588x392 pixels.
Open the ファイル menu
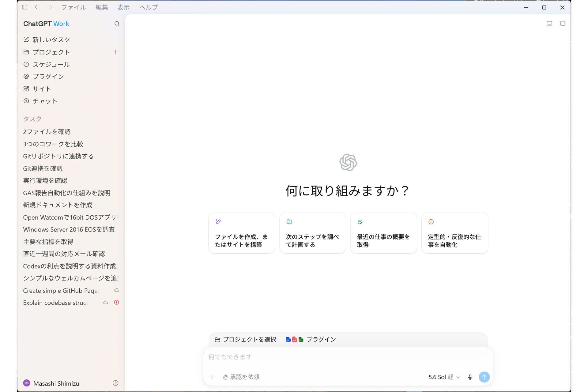click(73, 7)
